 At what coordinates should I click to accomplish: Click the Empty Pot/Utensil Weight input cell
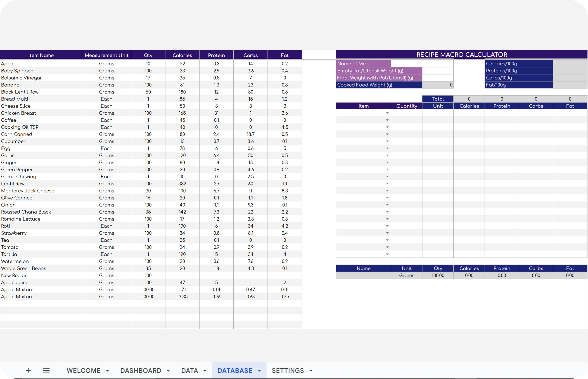(438, 71)
